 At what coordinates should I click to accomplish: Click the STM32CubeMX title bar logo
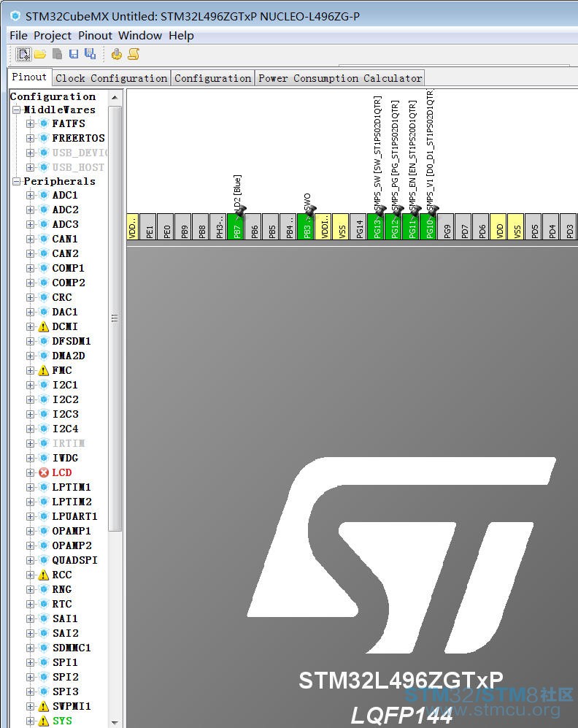point(15,16)
